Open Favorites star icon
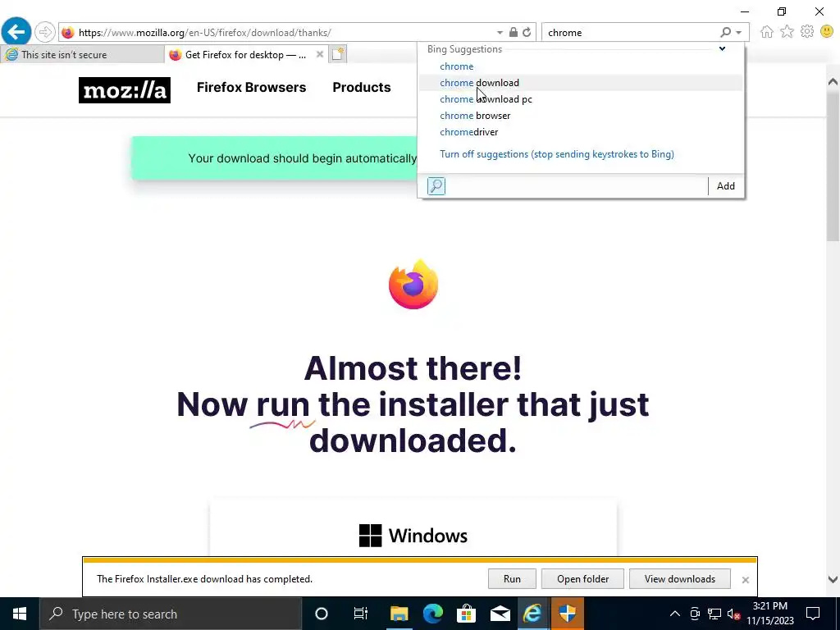 tap(787, 32)
